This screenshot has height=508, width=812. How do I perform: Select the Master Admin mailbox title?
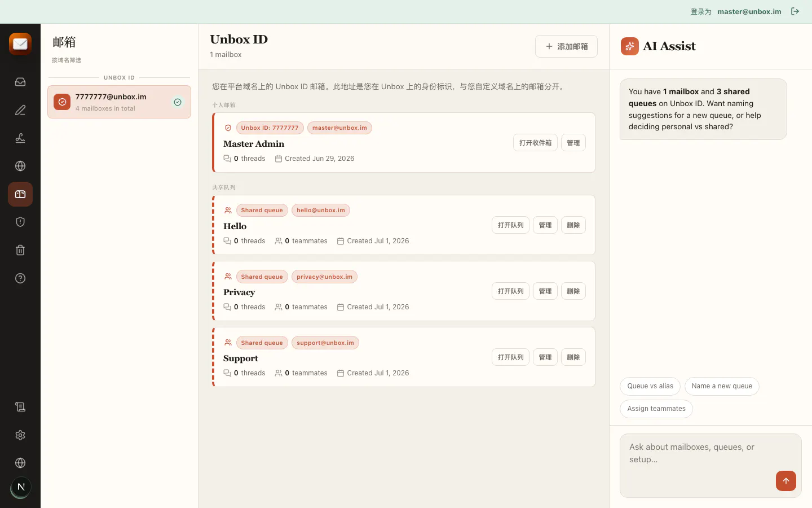(254, 144)
